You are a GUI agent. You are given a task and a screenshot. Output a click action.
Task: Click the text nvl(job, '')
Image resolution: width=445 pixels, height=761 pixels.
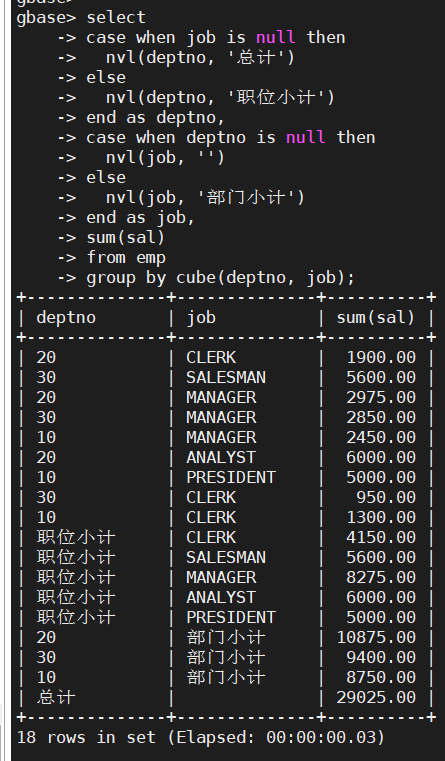[165, 157]
